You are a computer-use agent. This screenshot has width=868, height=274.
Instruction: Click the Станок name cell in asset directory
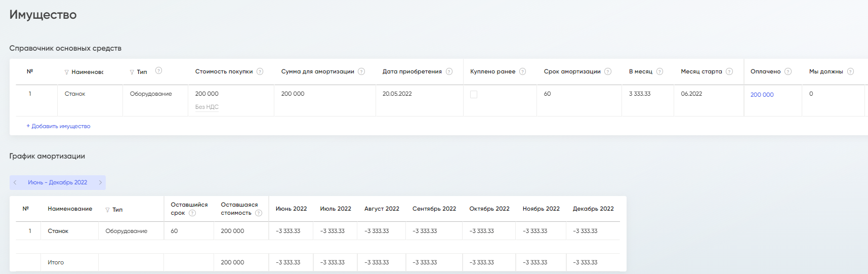tap(75, 94)
